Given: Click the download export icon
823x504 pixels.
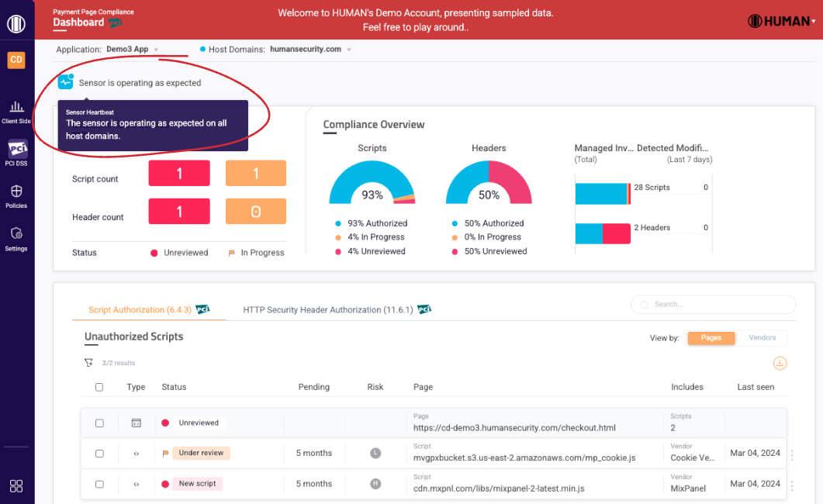Looking at the screenshot, I should tap(780, 363).
